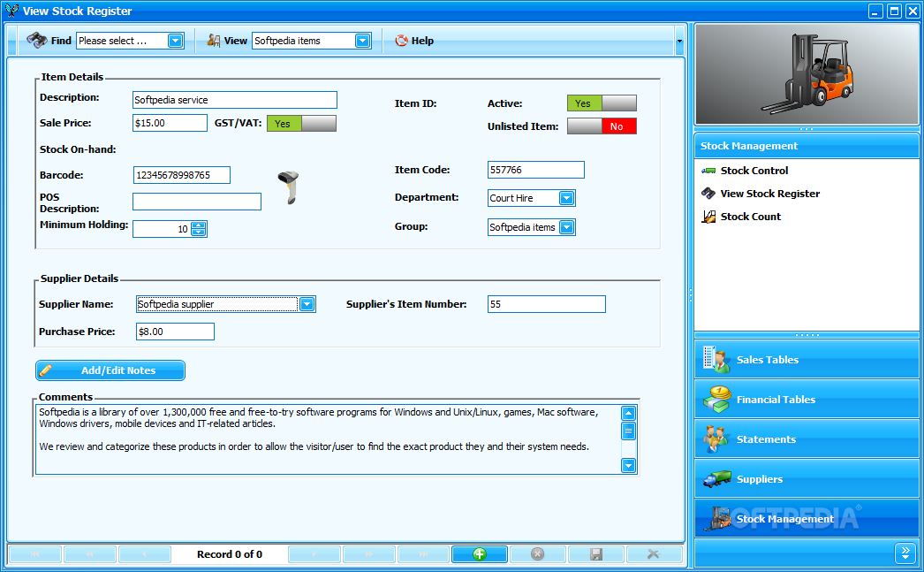Viewport: 924px width, 572px height.
Task: Click the POS Description field
Action: [197, 202]
